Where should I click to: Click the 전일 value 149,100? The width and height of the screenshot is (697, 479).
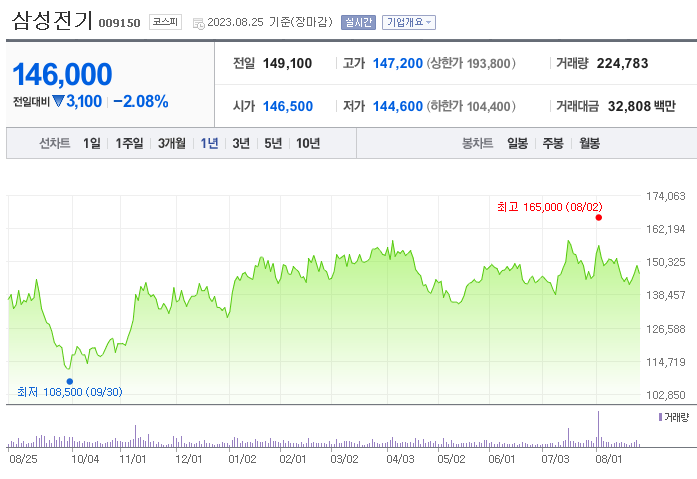point(287,63)
